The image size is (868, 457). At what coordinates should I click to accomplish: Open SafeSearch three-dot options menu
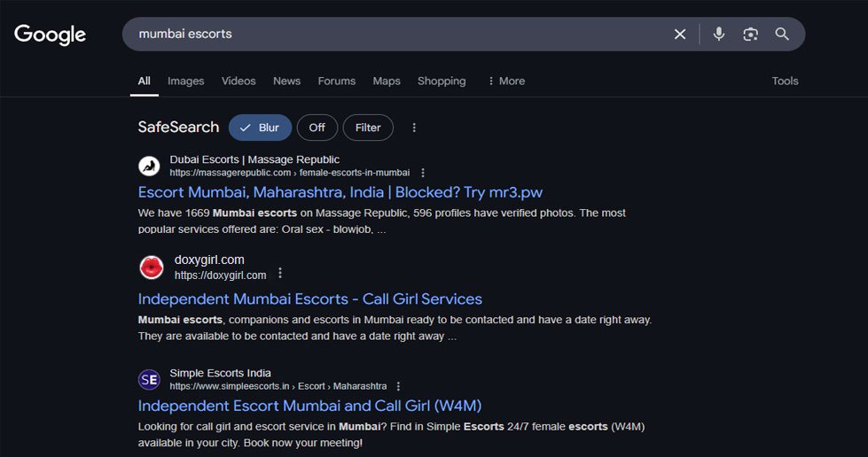coord(414,128)
